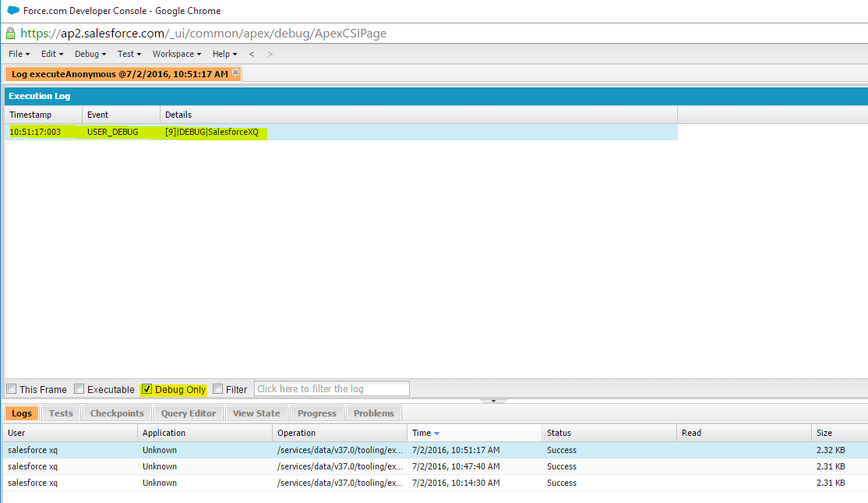868x503 pixels.
Task: Open the File menu
Action: point(16,54)
